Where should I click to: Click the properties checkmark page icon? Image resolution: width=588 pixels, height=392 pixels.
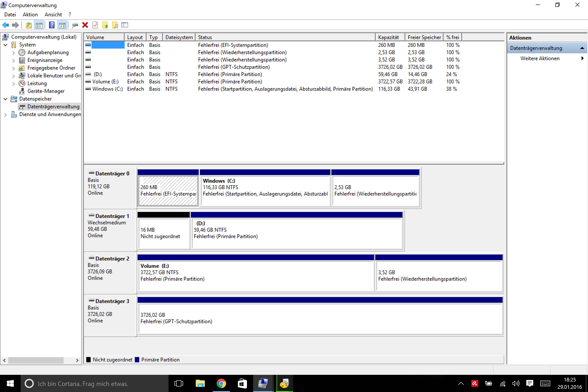[95, 25]
